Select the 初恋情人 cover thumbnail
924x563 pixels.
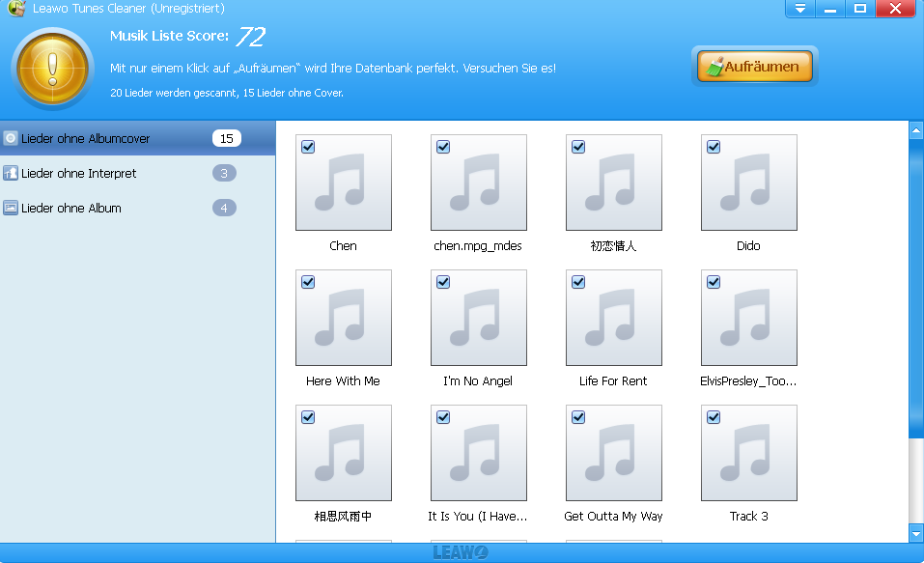point(613,183)
